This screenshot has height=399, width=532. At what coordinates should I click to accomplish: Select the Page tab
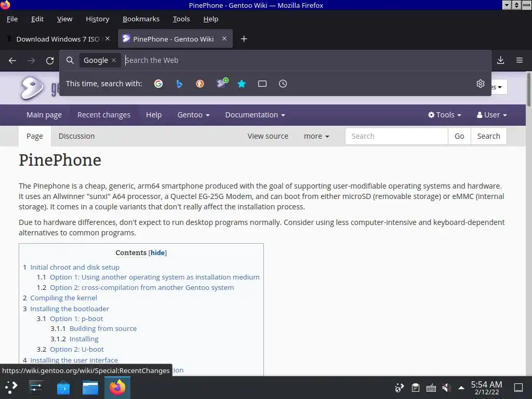pos(35,136)
